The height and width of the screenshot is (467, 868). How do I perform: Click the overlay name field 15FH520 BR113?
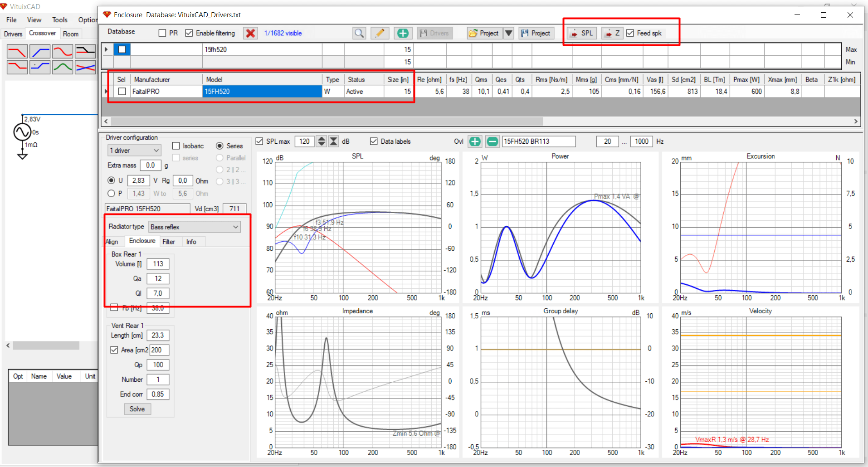pyautogui.click(x=539, y=141)
